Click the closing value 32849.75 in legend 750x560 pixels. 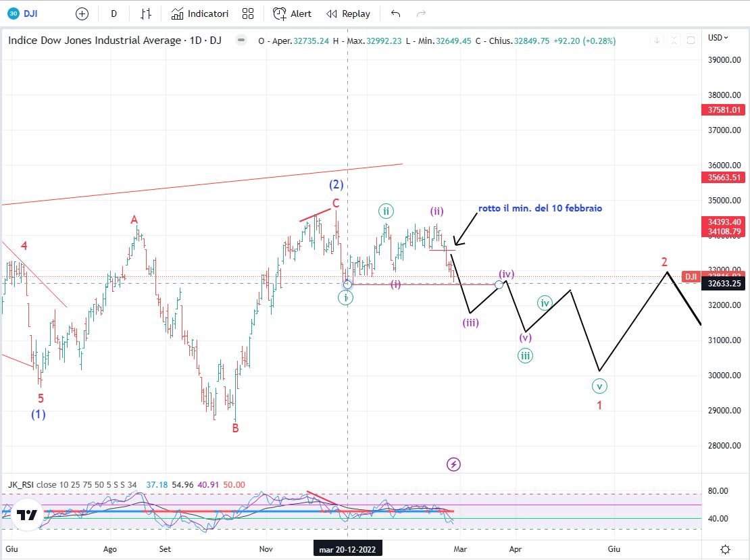531,41
